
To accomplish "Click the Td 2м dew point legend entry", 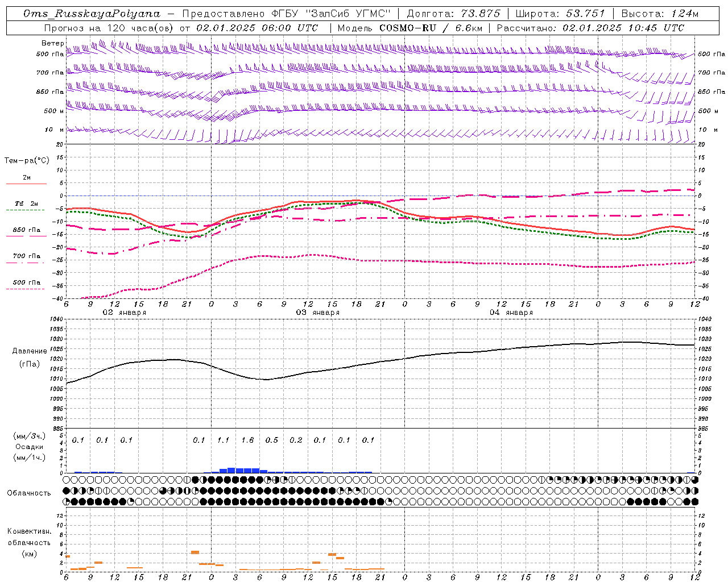I will [27, 203].
